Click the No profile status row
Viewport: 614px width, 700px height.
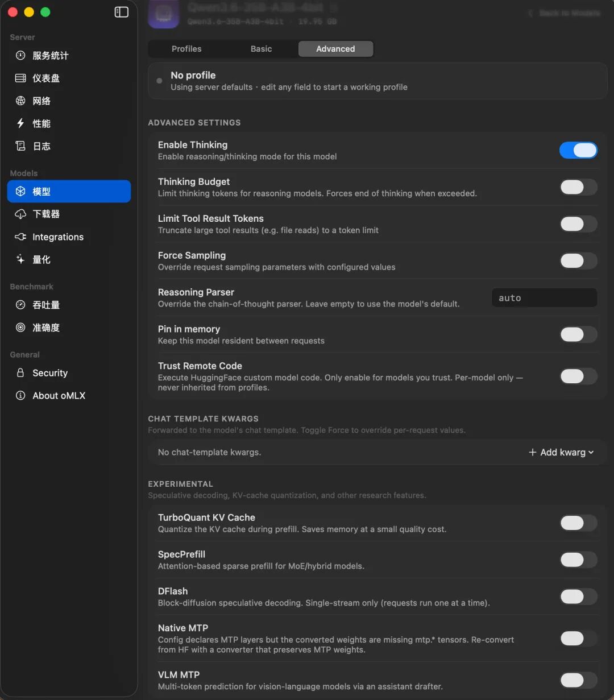[x=377, y=81]
